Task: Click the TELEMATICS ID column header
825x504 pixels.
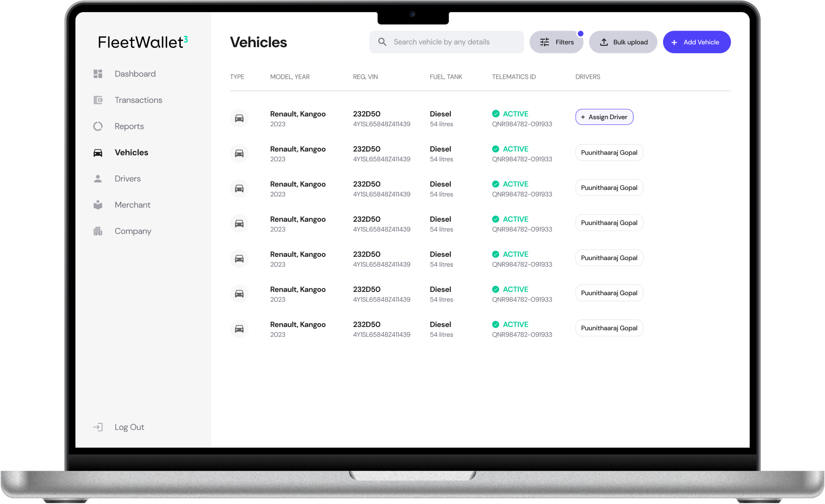Action: pos(514,77)
